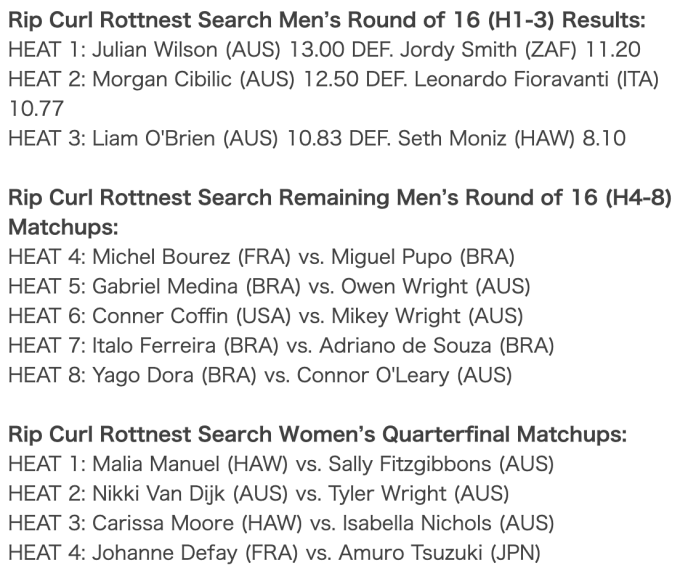Viewport: 680px width, 571px height.
Task: Click the 10.77 score text
Action: [x=36, y=108]
